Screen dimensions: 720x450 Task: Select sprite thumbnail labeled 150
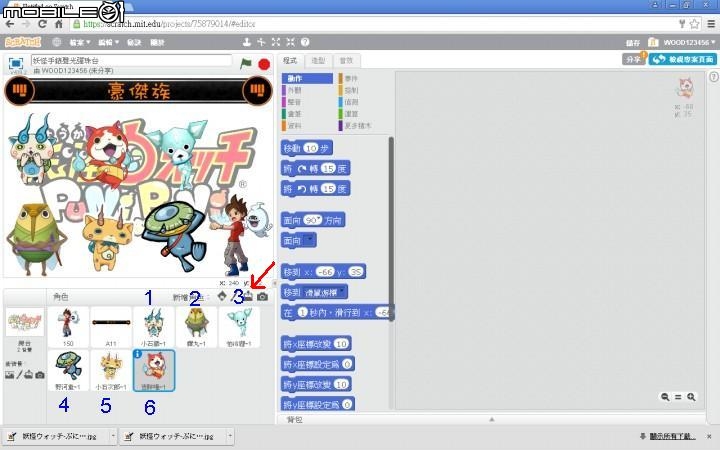click(68, 327)
